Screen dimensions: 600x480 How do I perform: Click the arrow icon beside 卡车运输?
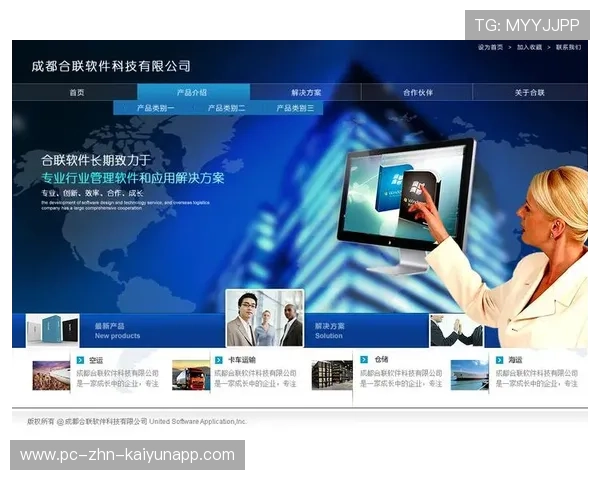219,360
